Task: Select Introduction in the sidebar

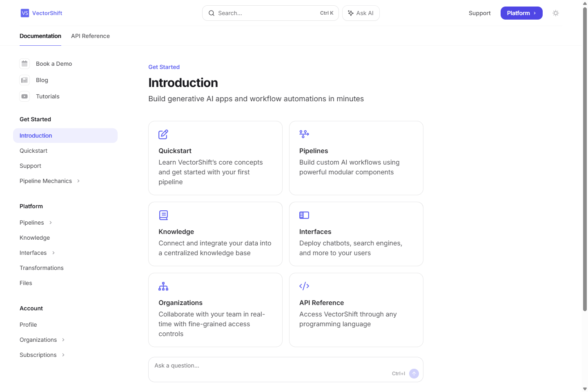Action: point(65,136)
